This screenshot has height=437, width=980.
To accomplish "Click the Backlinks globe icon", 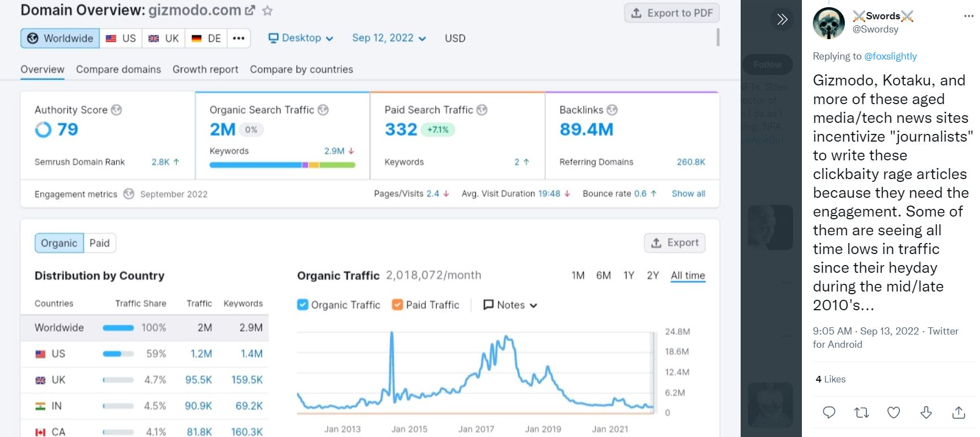I will 612,110.
